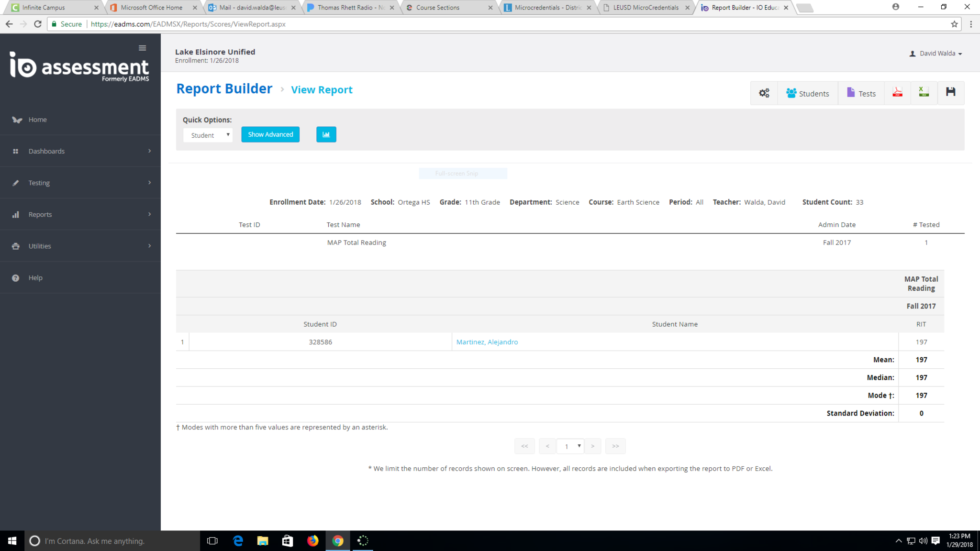Click the report settings gears icon

click(x=764, y=93)
